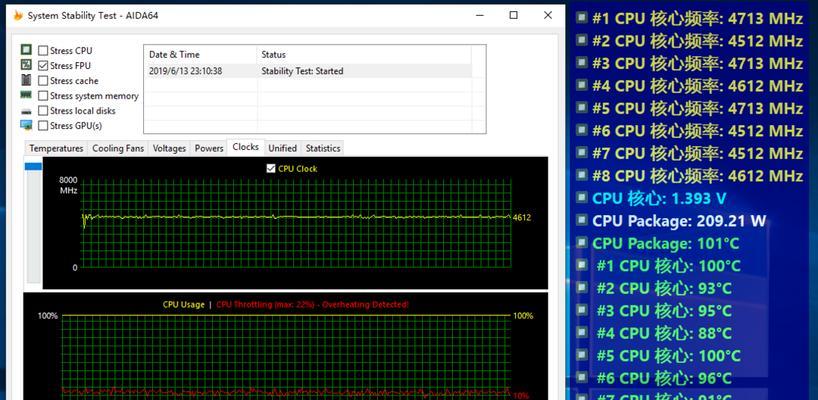Enable the Stress system memory checkbox
Screen dimensions: 818x400
pyautogui.click(x=43, y=96)
